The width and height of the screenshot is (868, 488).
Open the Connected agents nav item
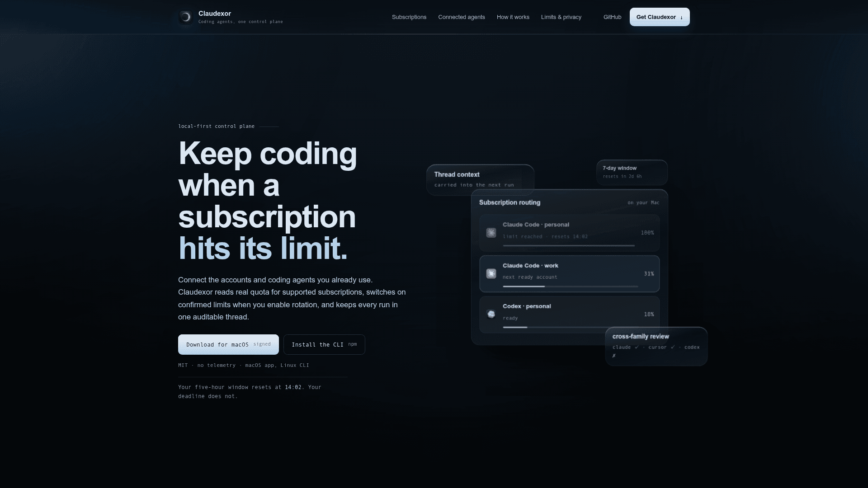tap(462, 17)
